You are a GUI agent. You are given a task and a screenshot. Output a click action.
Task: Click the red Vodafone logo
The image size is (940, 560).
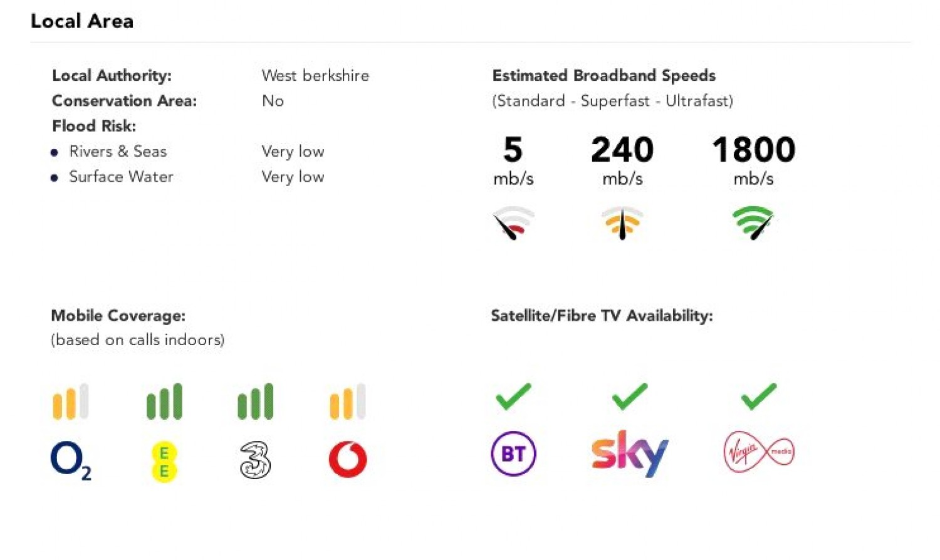pos(348,459)
